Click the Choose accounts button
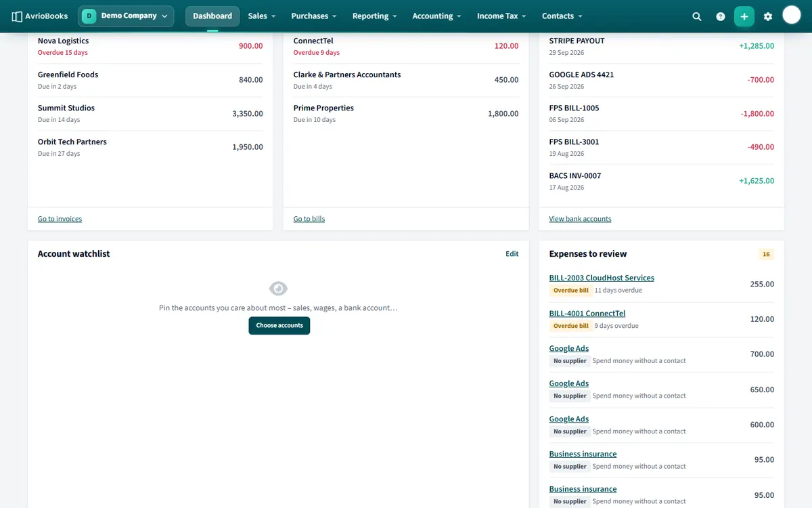The height and width of the screenshot is (508, 812). [x=279, y=326]
